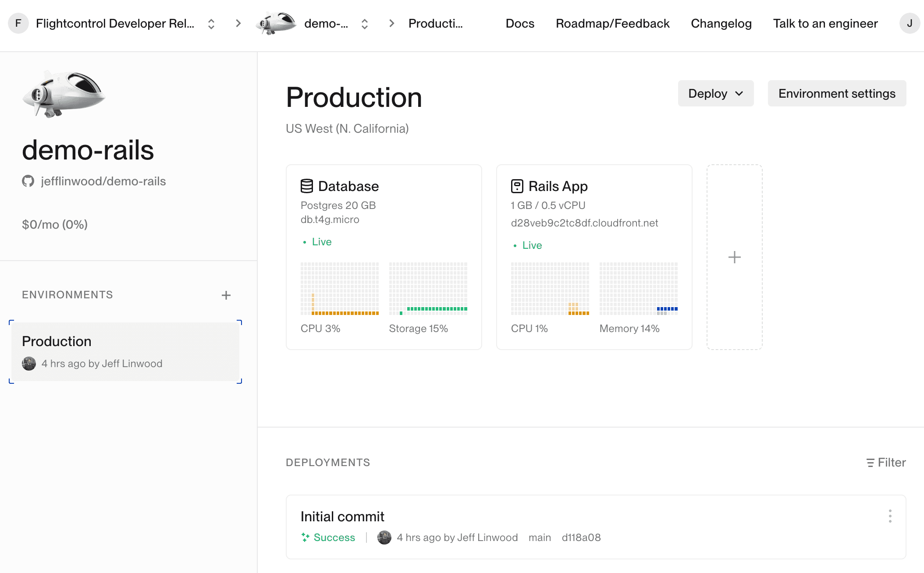Open the demo- project switcher chevrons

pos(365,24)
